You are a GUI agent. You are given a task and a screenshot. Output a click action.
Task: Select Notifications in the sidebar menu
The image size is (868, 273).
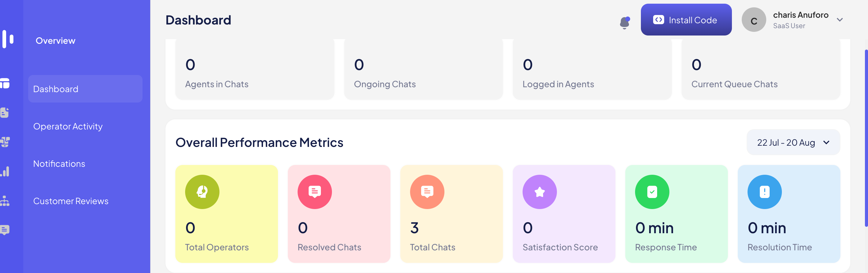59,164
